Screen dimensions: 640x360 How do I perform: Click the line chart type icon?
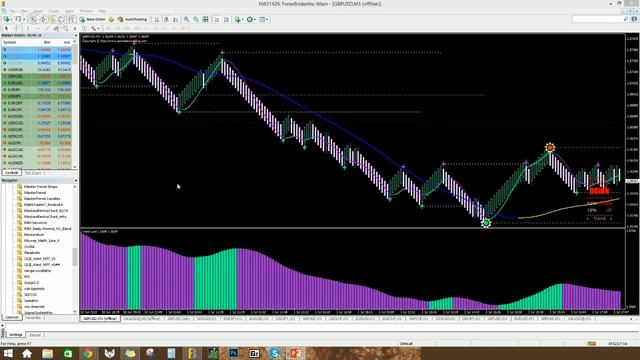(176, 19)
